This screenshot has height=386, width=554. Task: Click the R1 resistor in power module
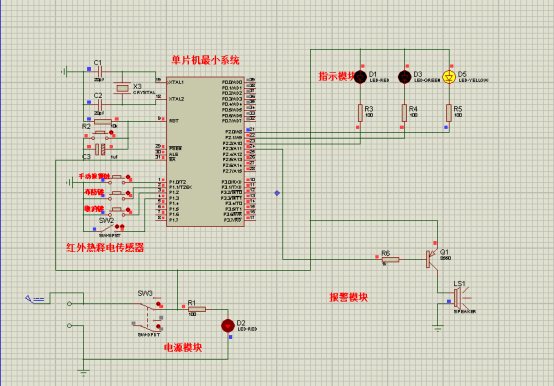pos(197,309)
